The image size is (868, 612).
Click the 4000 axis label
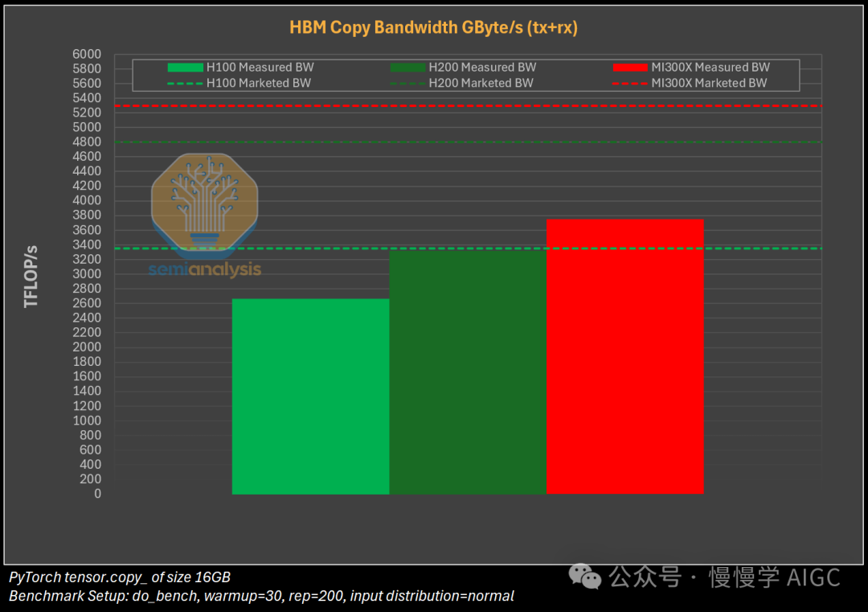pyautogui.click(x=87, y=200)
